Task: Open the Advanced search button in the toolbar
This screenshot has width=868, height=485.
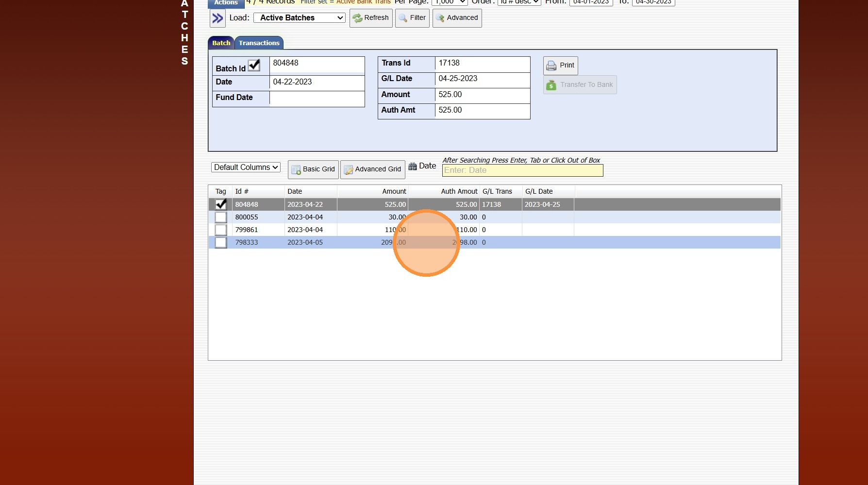Action: 457,18
